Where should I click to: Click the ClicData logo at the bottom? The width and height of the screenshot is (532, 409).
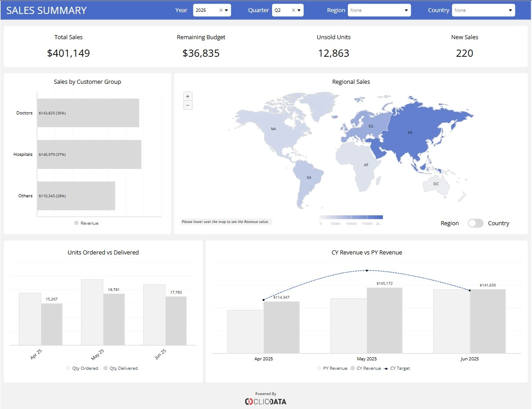tap(266, 401)
